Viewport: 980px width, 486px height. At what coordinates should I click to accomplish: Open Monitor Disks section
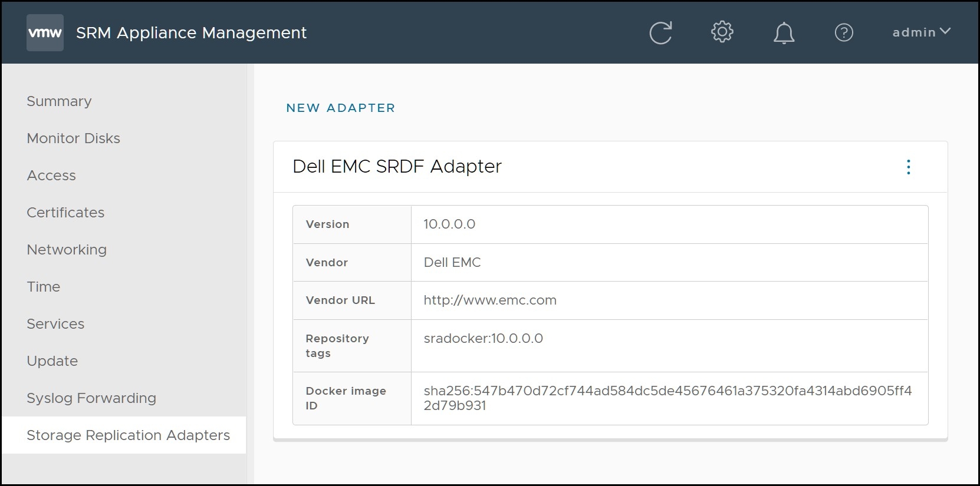point(73,138)
